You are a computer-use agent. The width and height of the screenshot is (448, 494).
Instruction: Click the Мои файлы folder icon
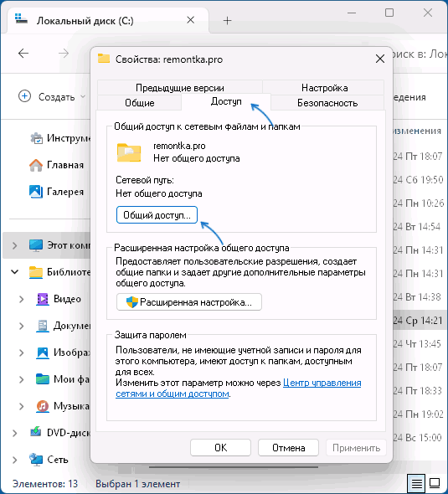click(x=43, y=379)
